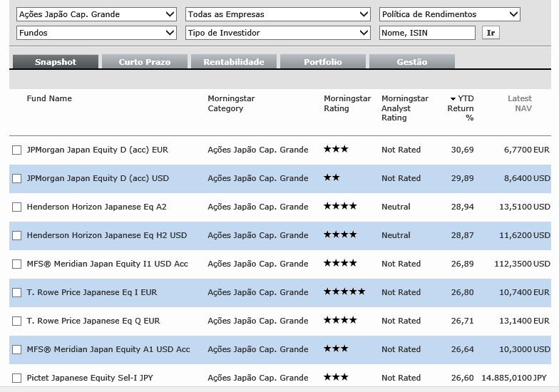Click the NAV value 6,7700 EUR

click(x=526, y=150)
